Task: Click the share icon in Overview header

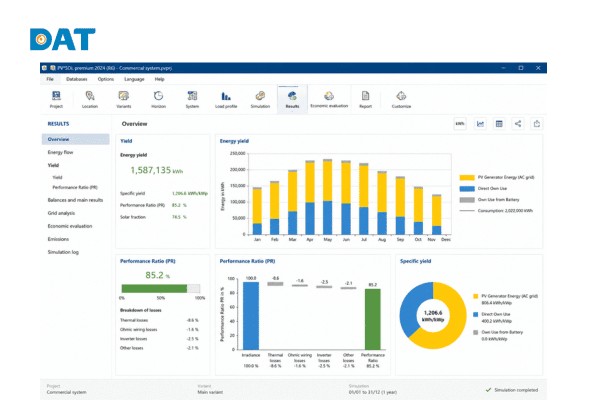Action: click(518, 124)
